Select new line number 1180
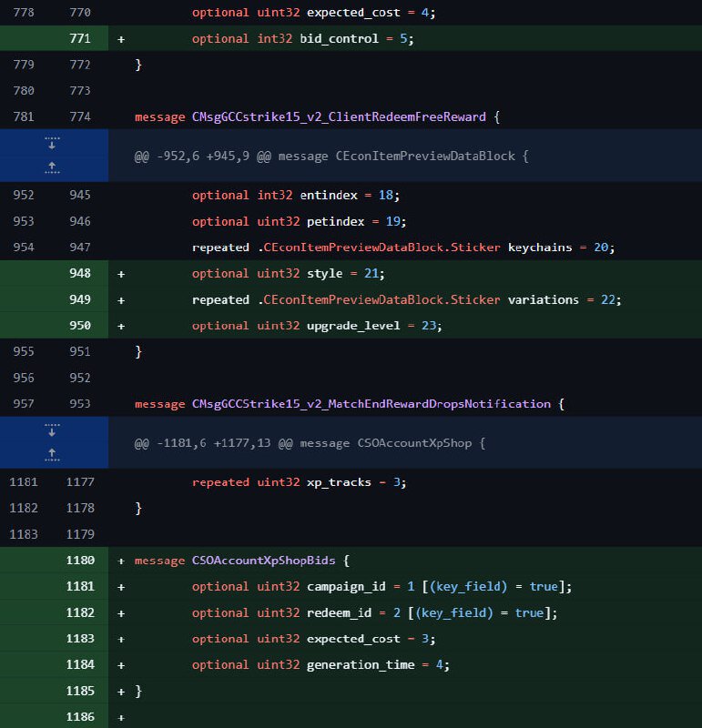Viewport: 702px width, 728px height. (x=80, y=561)
